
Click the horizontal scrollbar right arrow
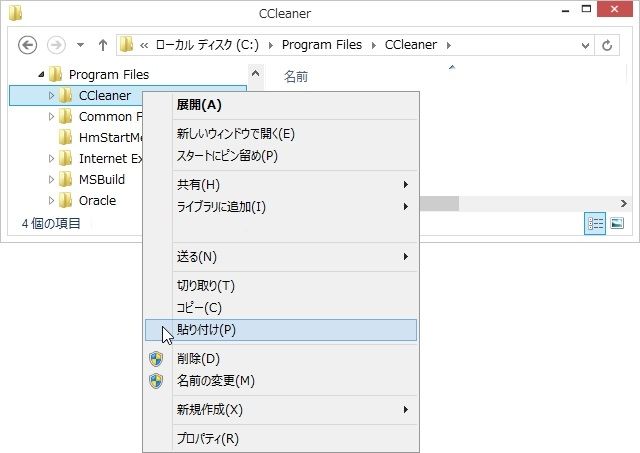click(x=623, y=203)
